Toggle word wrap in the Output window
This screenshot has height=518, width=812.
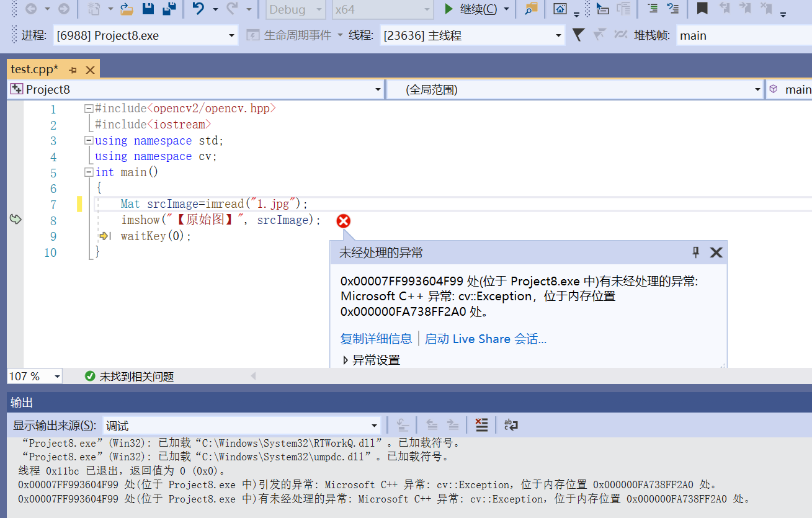coord(509,425)
